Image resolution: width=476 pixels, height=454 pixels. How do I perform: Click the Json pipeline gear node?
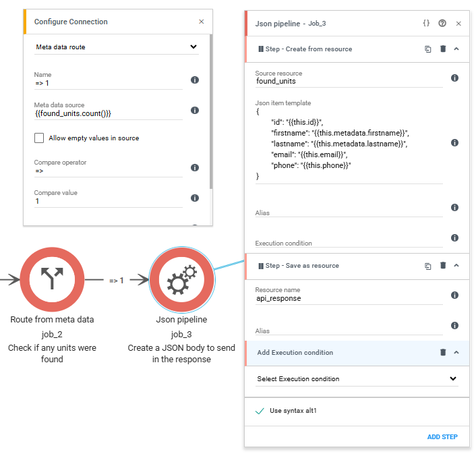[181, 279]
